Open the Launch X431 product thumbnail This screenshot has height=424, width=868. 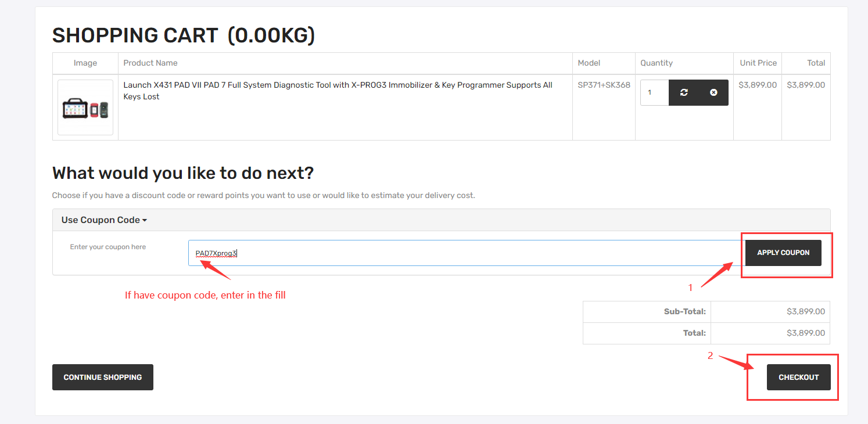[x=85, y=107]
